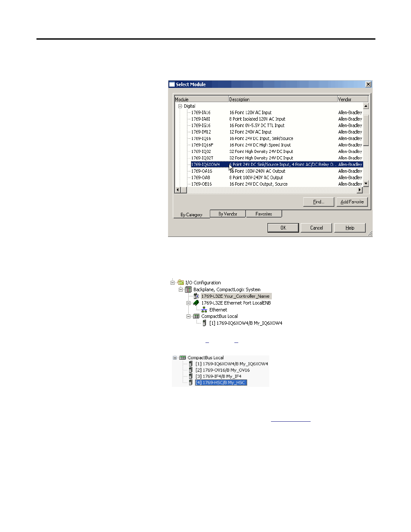411x532 pixels.
Task: Click the CompactBus Local icon in lower tree
Action: click(183, 358)
